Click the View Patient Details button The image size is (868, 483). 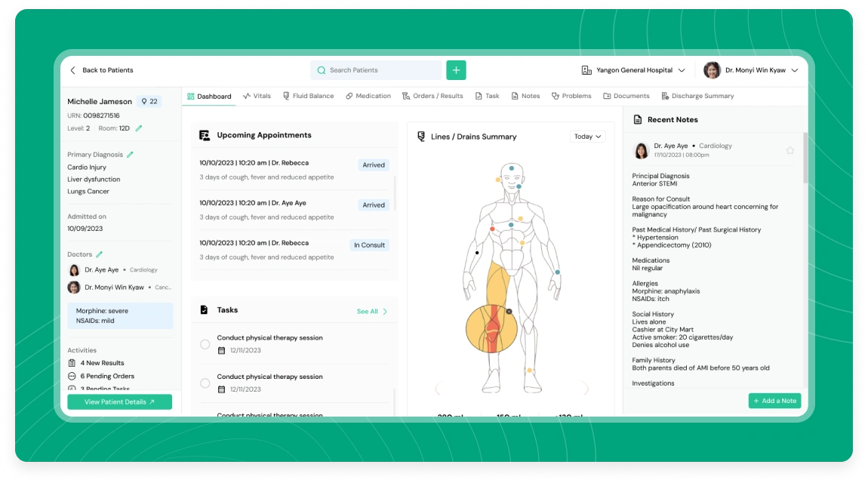119,401
